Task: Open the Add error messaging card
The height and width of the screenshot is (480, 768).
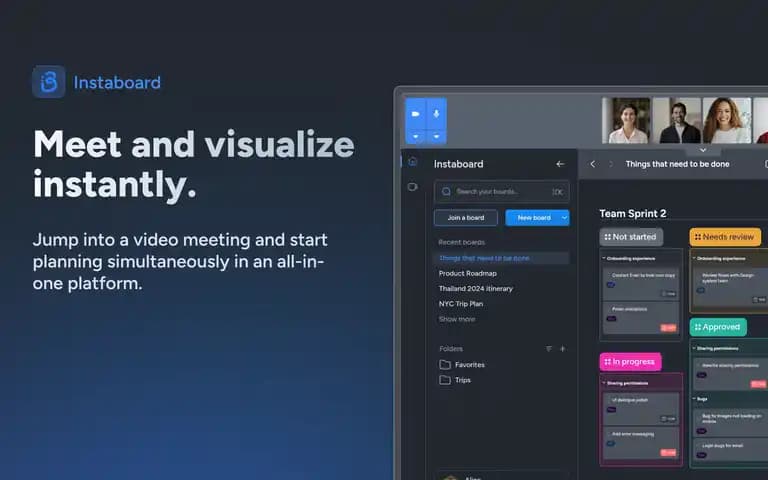Action: click(x=641, y=443)
